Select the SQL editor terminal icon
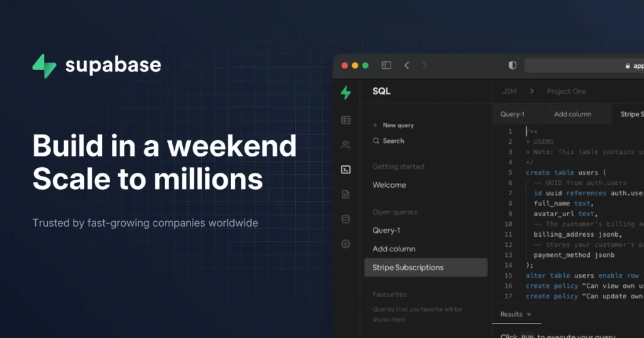Screen dimensions: 644x338 346,170
